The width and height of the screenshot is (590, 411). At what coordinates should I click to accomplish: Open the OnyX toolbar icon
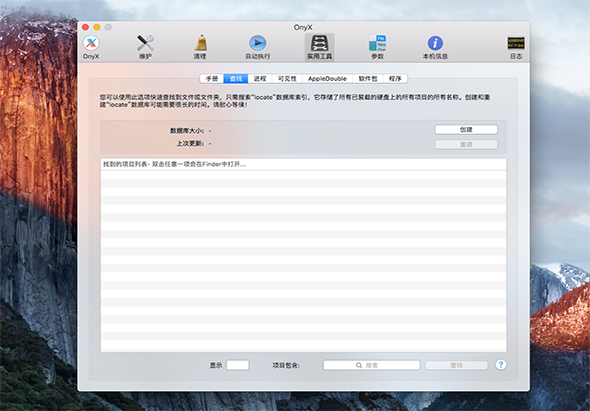pyautogui.click(x=91, y=47)
